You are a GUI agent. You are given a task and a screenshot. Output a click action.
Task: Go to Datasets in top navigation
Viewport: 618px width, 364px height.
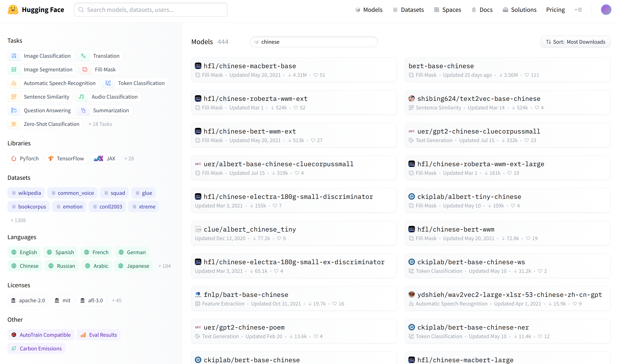pyautogui.click(x=408, y=10)
